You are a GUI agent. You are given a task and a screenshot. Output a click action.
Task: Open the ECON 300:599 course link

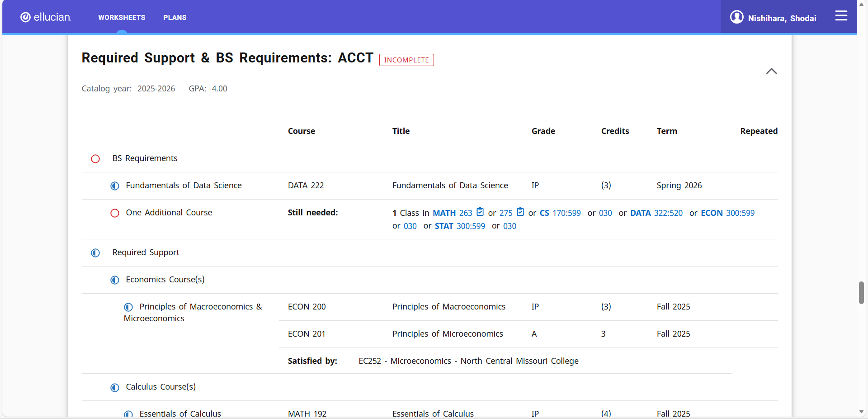click(727, 213)
